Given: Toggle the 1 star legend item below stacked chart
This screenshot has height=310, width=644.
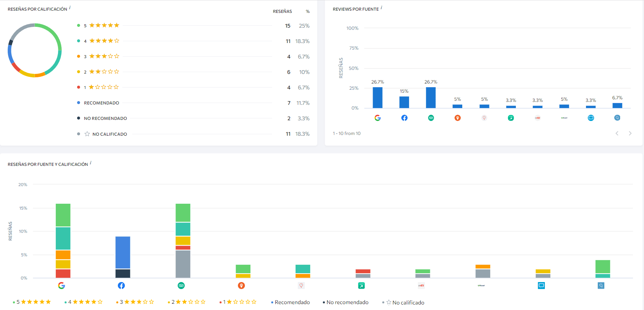Looking at the screenshot, I should point(238,302).
